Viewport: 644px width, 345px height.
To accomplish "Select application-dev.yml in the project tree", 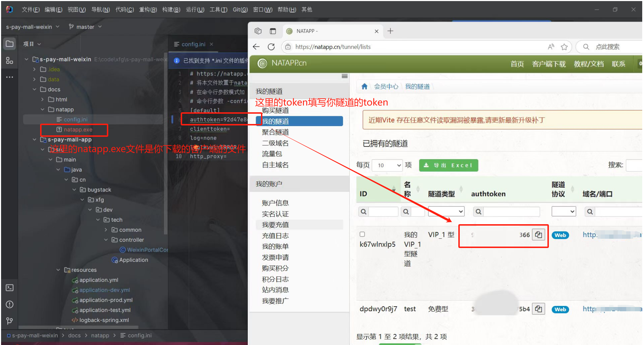I will 104,290.
